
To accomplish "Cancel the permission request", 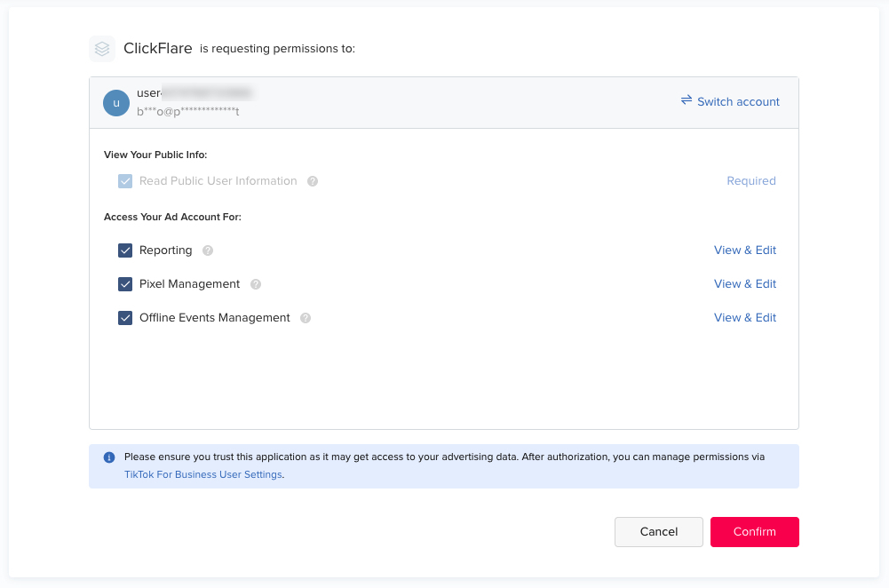I will click(659, 532).
